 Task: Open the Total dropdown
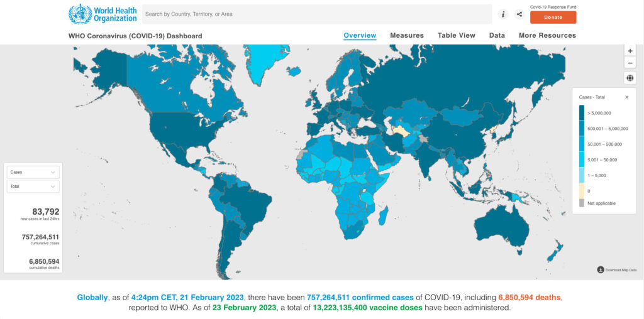pos(33,187)
